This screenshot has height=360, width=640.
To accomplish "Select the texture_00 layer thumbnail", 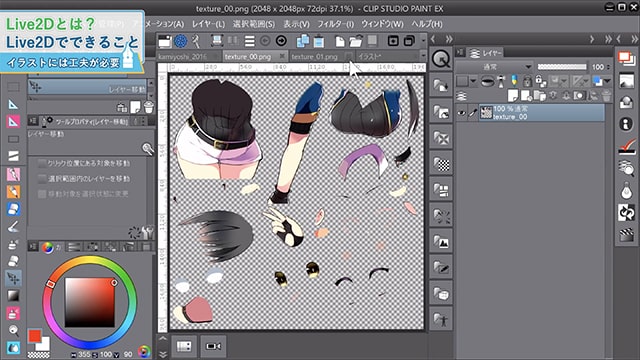I will click(486, 113).
